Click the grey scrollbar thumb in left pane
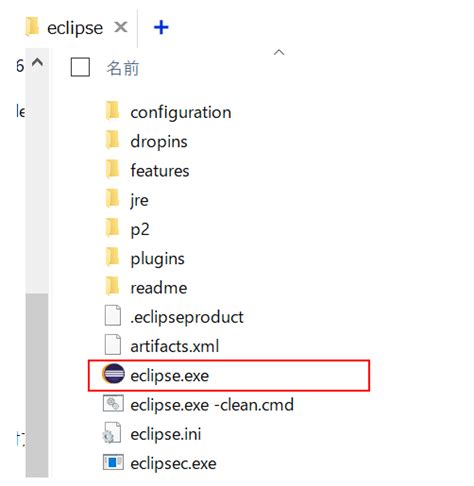Image resolution: width=474 pixels, height=486 pixels. click(x=37, y=385)
